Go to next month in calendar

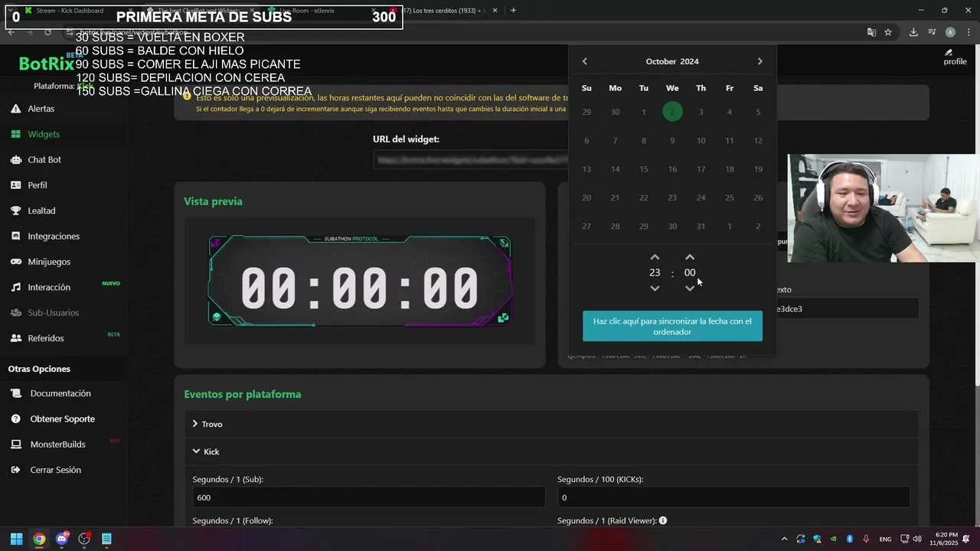(x=759, y=61)
